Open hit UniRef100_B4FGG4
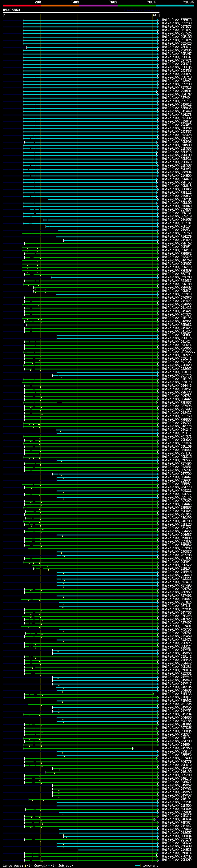Viewport: 197px width, 868px height. click(x=176, y=819)
